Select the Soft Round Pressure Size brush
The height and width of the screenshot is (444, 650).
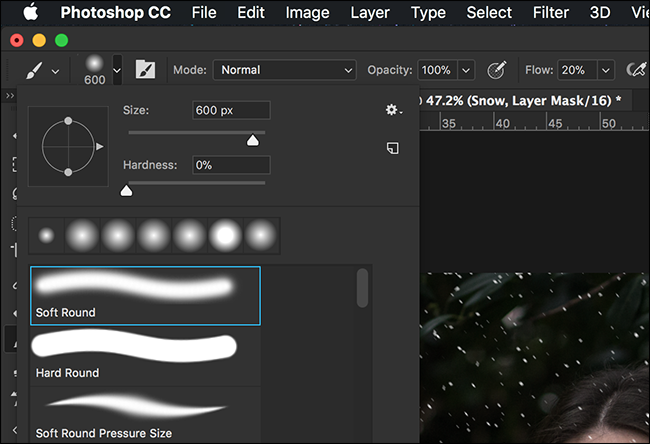pos(146,416)
